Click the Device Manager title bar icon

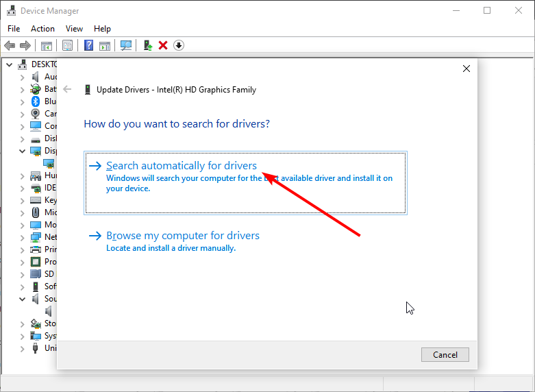[x=12, y=10]
